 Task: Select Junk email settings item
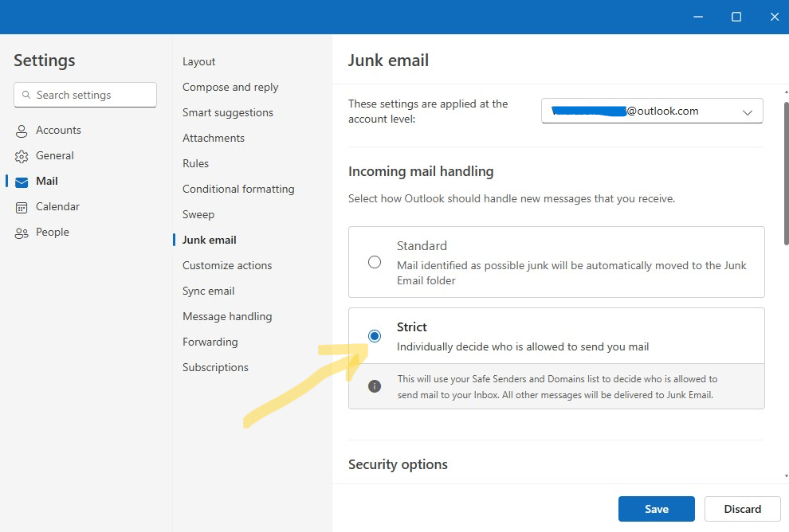point(210,240)
